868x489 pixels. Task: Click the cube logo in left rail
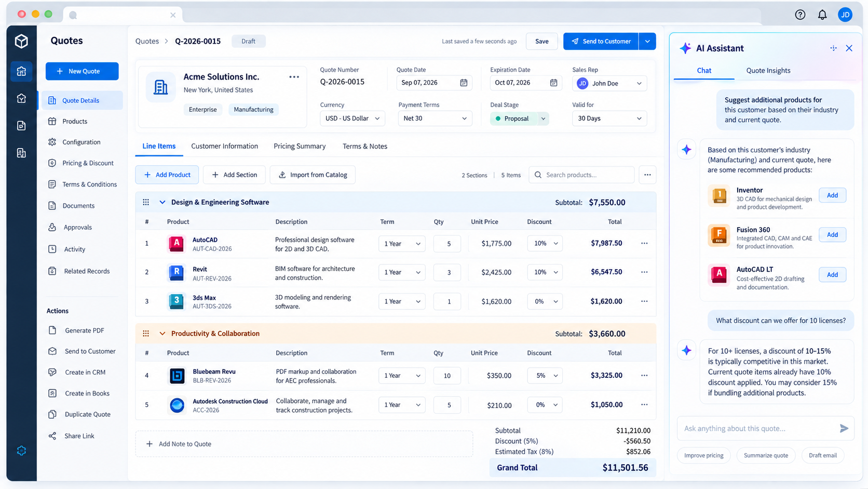point(21,41)
